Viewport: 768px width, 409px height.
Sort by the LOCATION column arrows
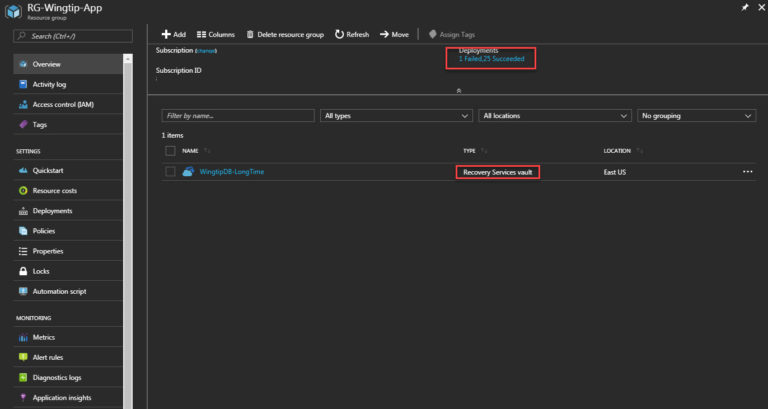pyautogui.click(x=640, y=151)
